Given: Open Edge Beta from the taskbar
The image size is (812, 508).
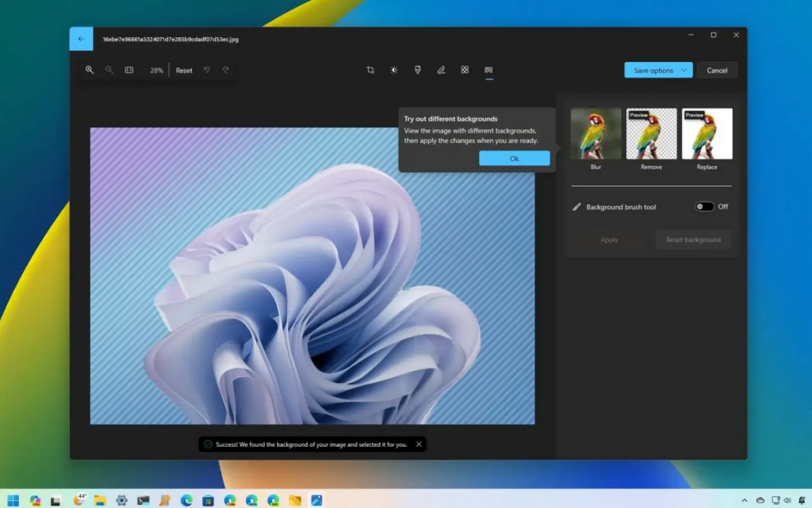Looking at the screenshot, I should tap(251, 500).
